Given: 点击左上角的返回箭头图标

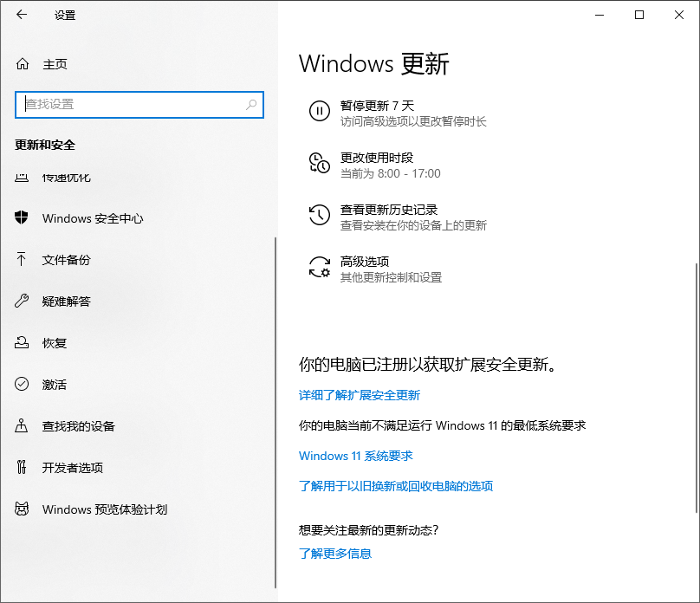Looking at the screenshot, I should (x=21, y=15).
